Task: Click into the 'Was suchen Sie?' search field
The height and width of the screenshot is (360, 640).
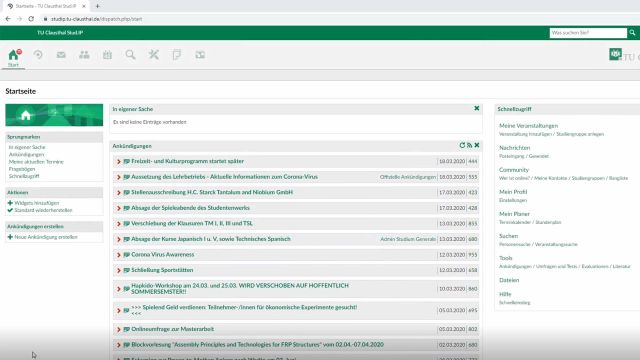Action: (588, 33)
